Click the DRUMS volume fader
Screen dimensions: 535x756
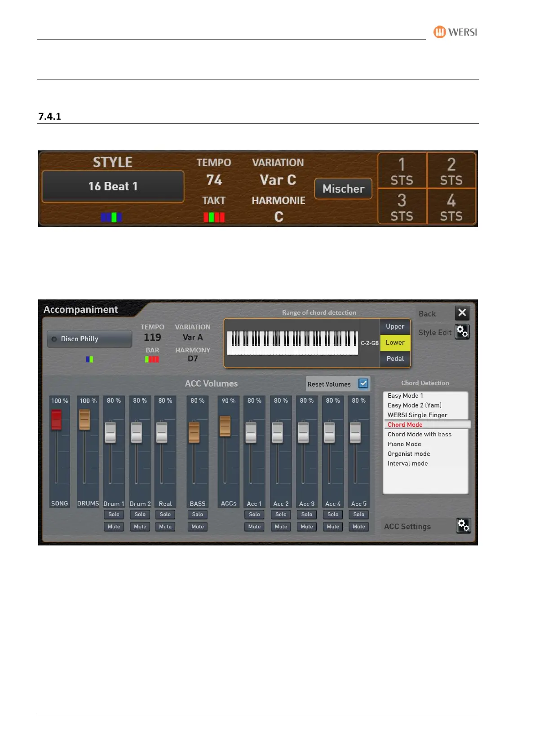click(x=84, y=420)
